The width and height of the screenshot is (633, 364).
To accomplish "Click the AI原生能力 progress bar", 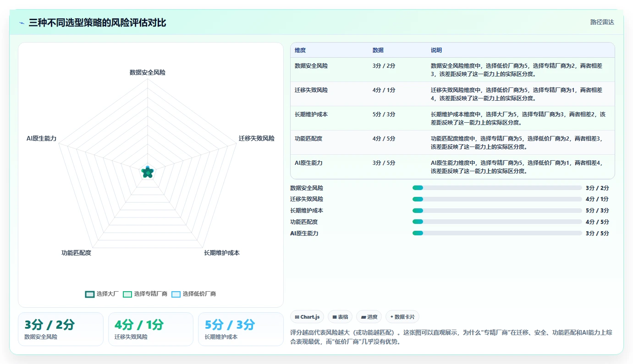I will (x=497, y=233).
